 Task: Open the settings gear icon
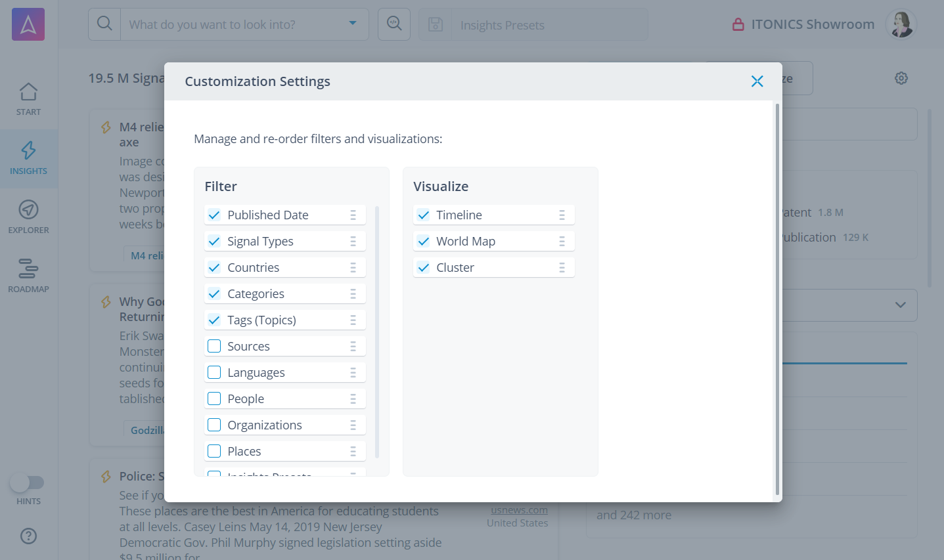pos(901,78)
